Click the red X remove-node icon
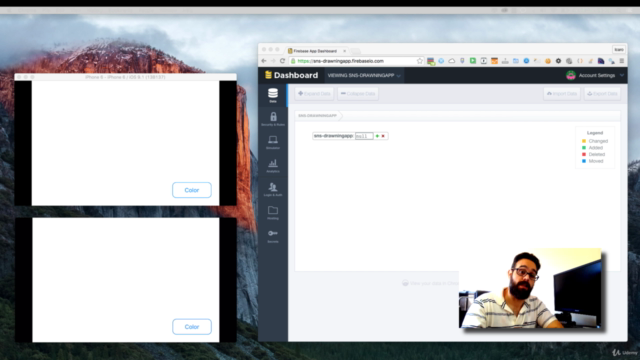The height and width of the screenshot is (360, 640). 383,136
